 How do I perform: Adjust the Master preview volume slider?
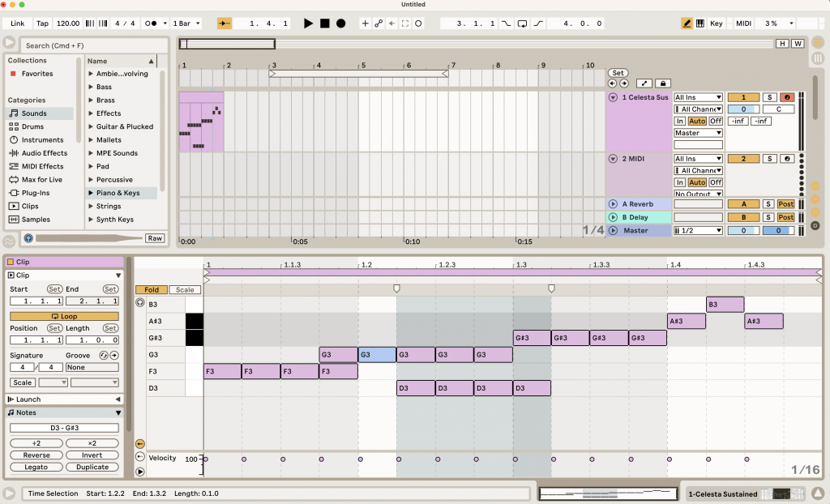(778, 231)
